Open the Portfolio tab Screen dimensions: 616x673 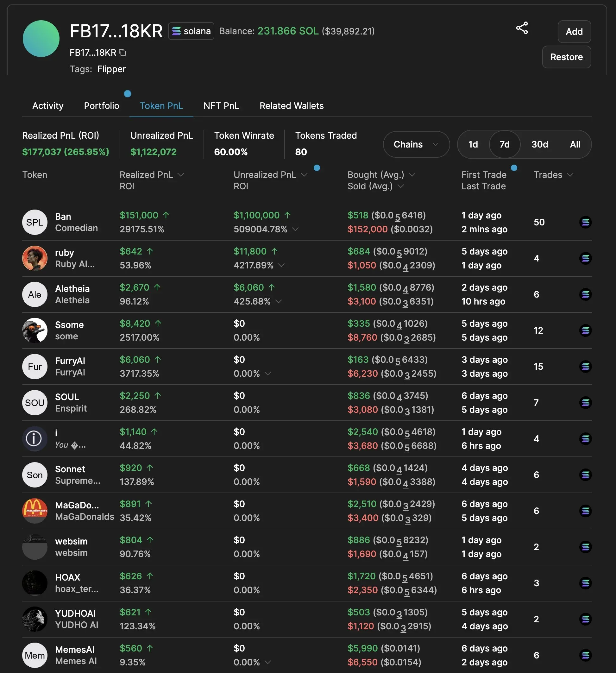102,106
